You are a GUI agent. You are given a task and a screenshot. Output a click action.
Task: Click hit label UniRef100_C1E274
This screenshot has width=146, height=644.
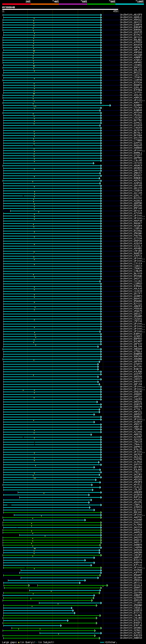[x=131, y=75]
